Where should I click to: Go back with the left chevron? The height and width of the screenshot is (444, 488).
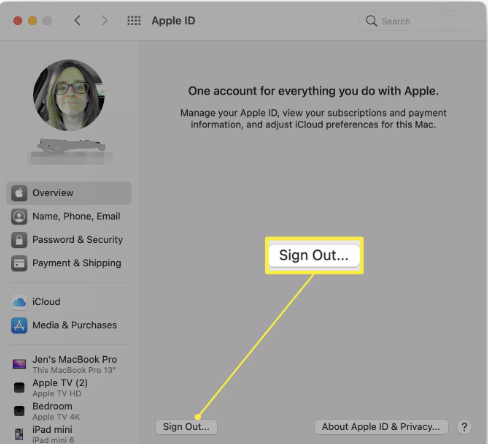click(x=77, y=21)
